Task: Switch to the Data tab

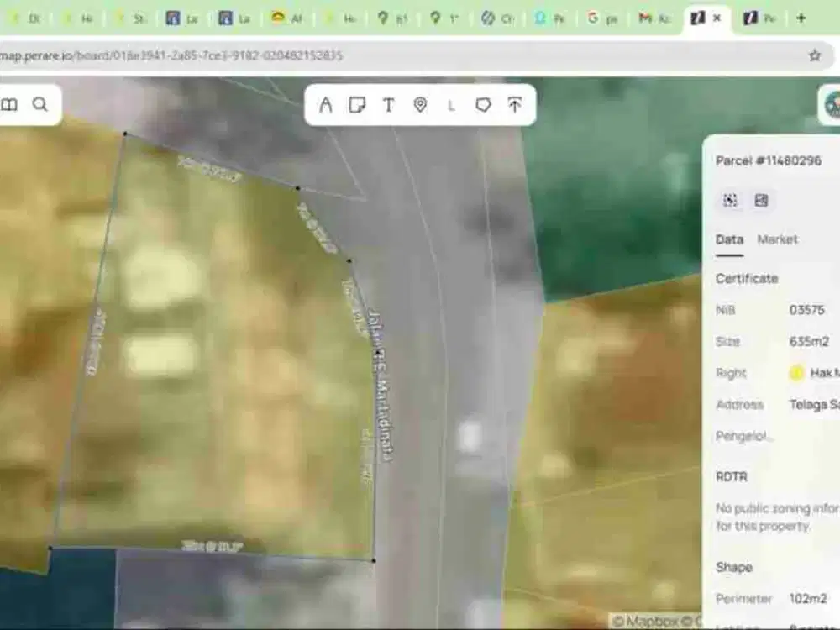Action: [730, 239]
